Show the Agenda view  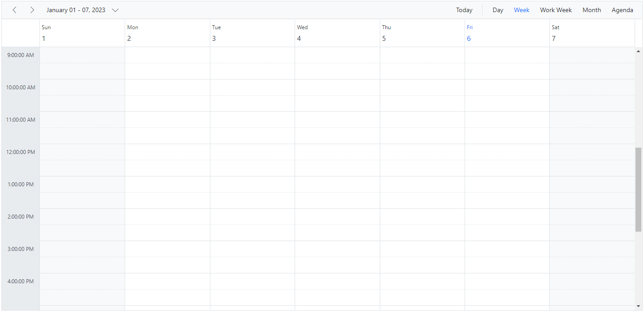(622, 10)
